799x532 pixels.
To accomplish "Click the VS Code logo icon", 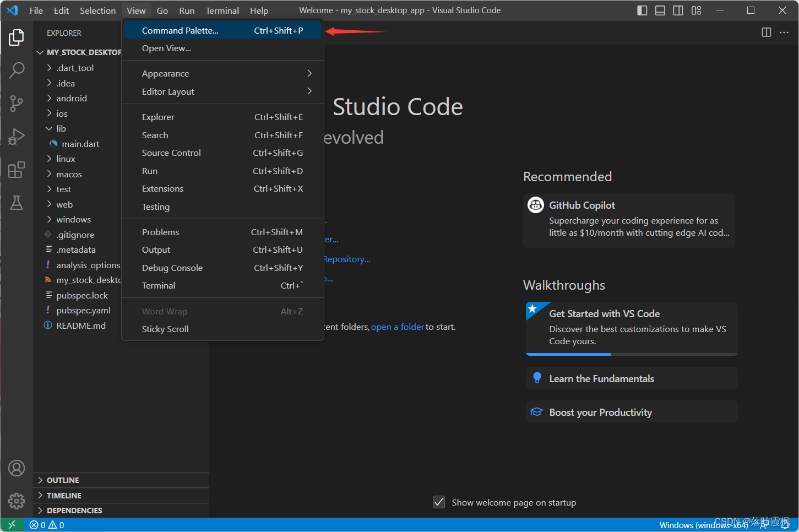I will (x=12, y=10).
